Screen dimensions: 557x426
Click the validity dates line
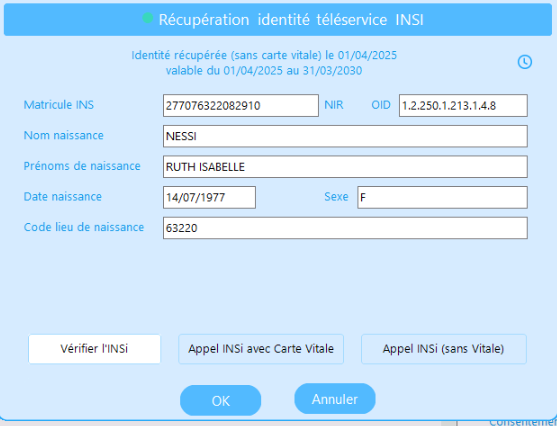coord(264,70)
